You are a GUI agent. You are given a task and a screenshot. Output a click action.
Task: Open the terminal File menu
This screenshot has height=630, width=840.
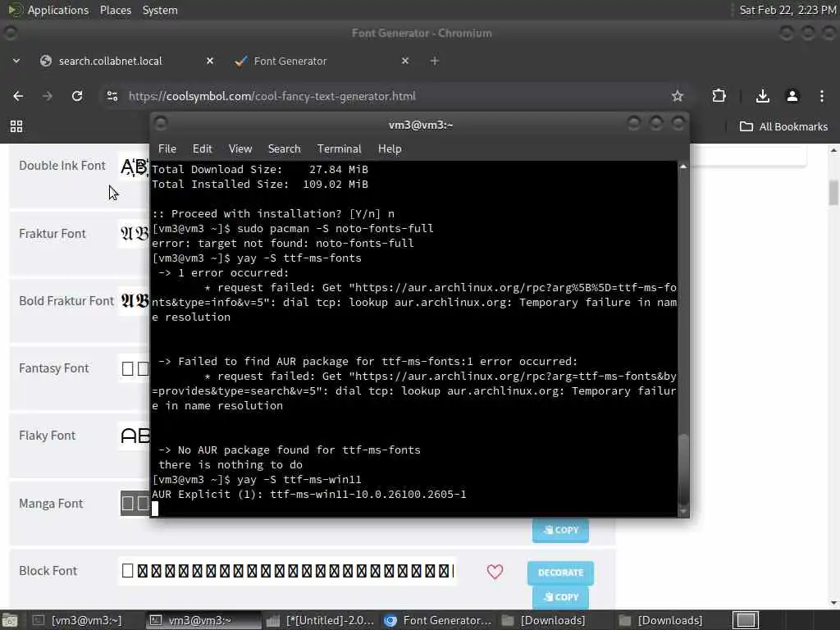(x=167, y=148)
